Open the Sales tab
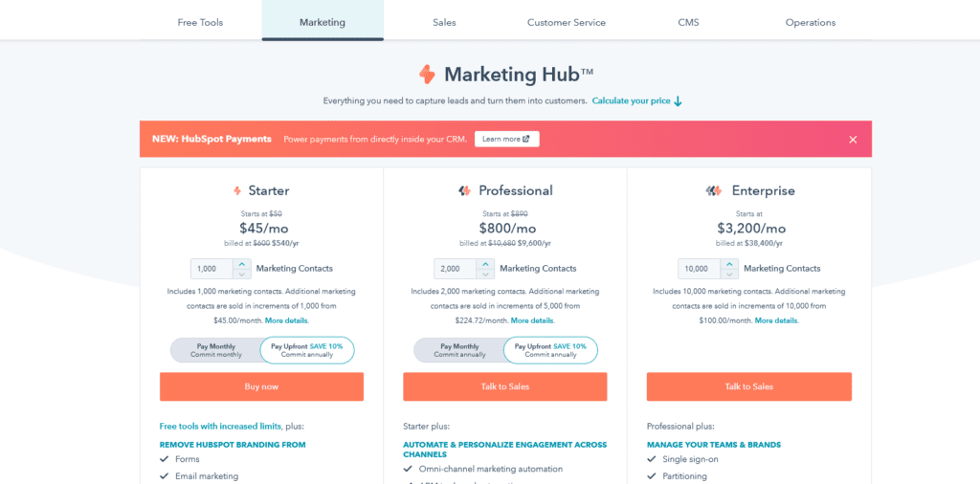The width and height of the screenshot is (980, 484). pyautogui.click(x=444, y=23)
